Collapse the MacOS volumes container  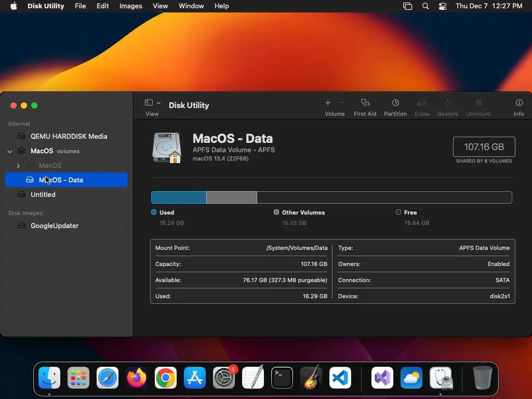(x=10, y=151)
